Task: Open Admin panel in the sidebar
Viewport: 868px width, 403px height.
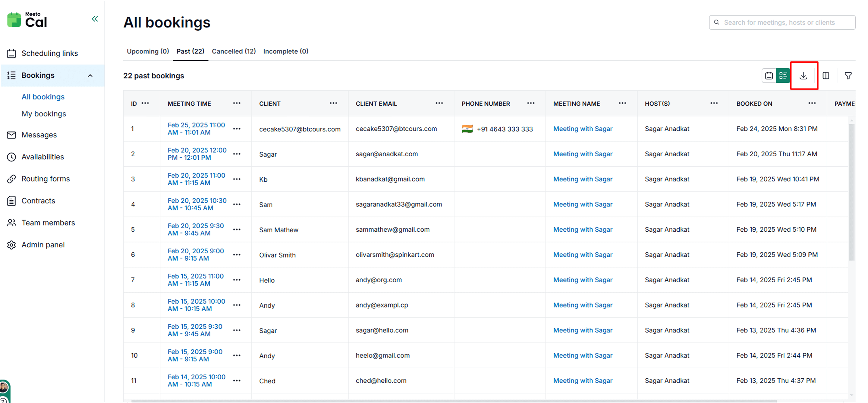Action: (43, 245)
